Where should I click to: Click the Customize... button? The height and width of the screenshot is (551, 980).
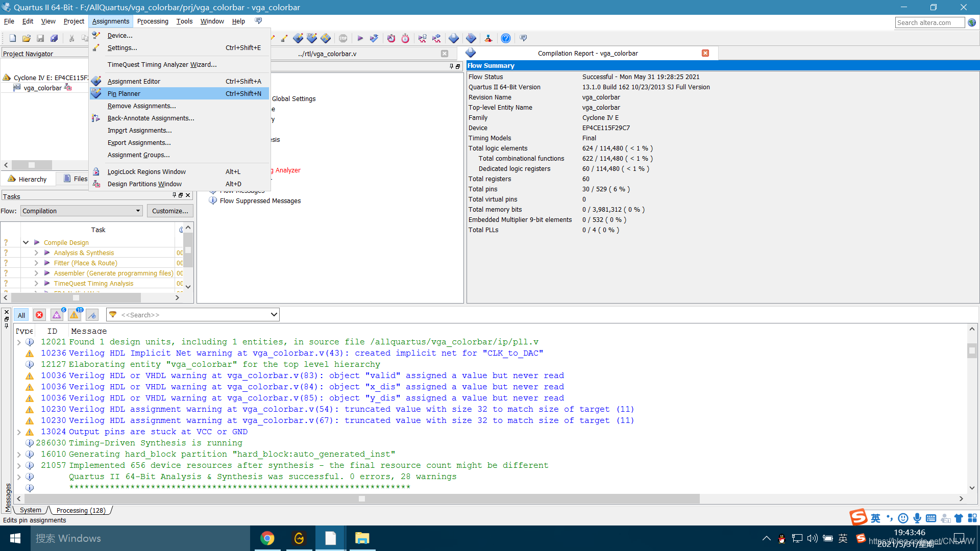click(170, 211)
